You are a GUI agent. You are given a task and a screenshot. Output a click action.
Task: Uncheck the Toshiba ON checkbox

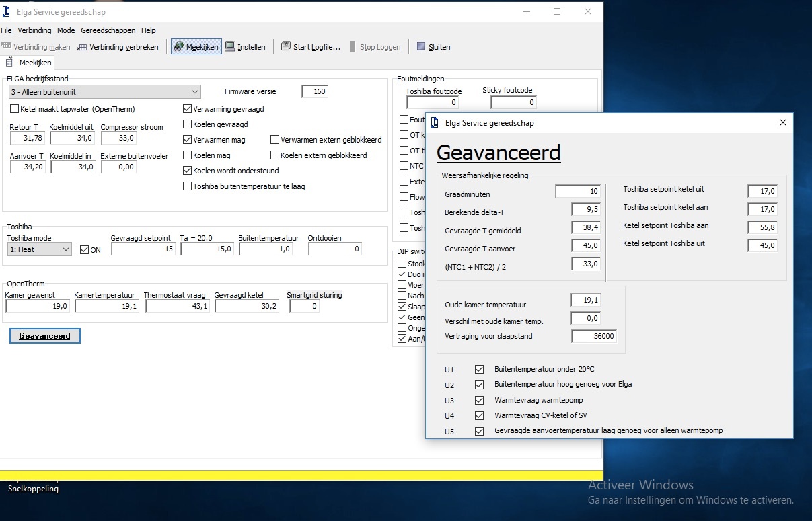pos(84,250)
